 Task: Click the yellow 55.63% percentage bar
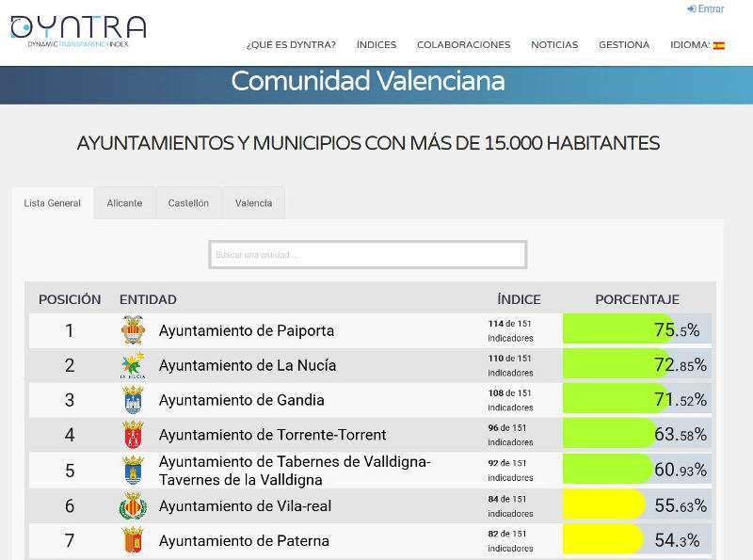[637, 504]
